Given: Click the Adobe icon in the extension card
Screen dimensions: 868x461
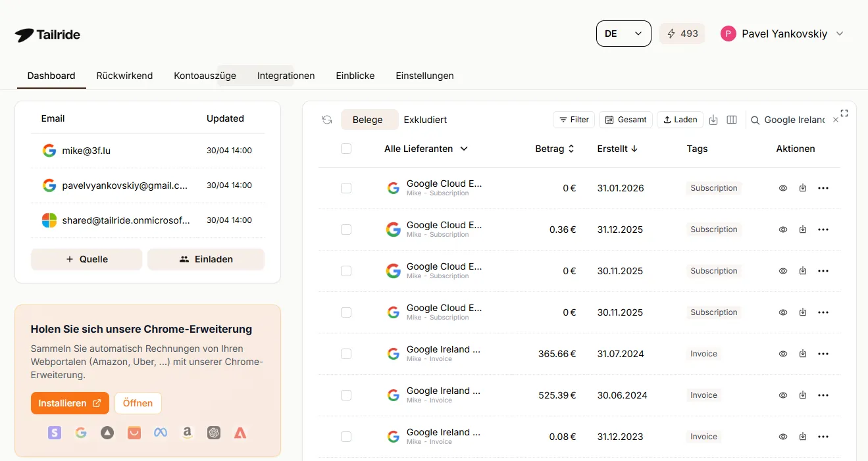Looking at the screenshot, I should (240, 433).
